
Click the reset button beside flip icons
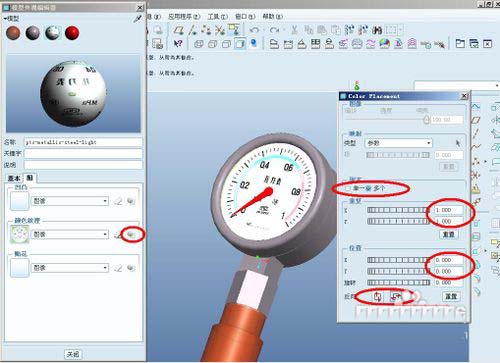pos(451,296)
